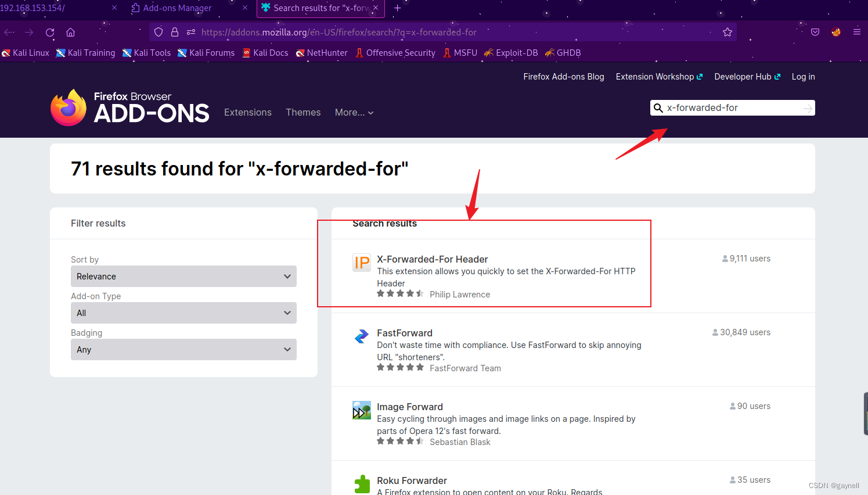Open the X-Forwarded-For Header result title

coord(432,259)
